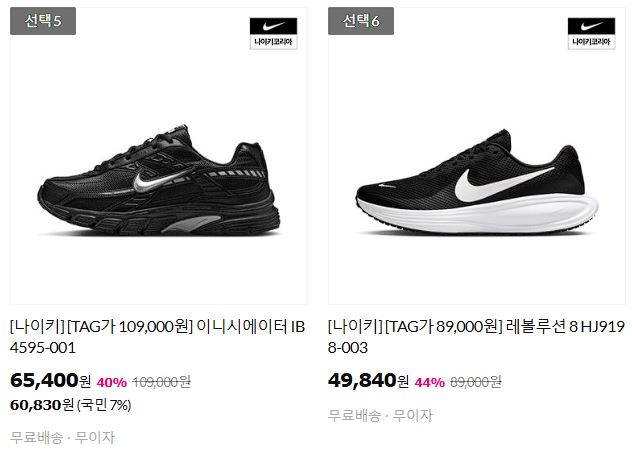The width and height of the screenshot is (632, 453).
Task: Click the 40% discount label
Action: pyautogui.click(x=112, y=382)
